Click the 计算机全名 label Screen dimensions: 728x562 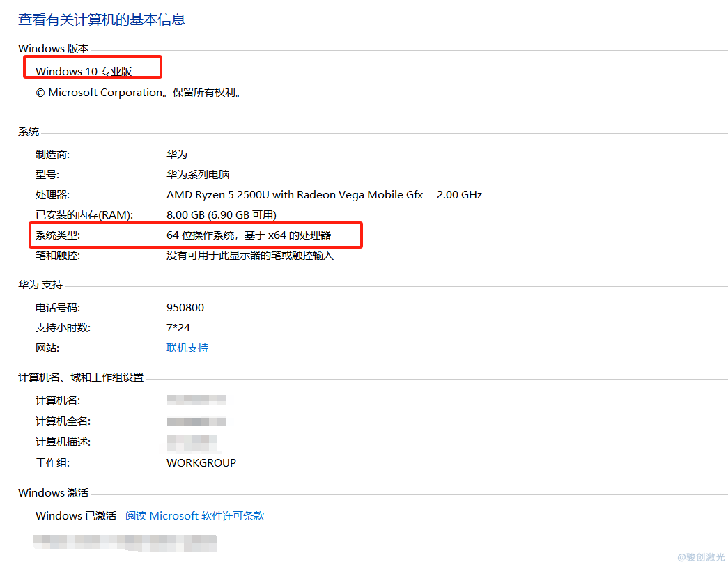click(63, 421)
